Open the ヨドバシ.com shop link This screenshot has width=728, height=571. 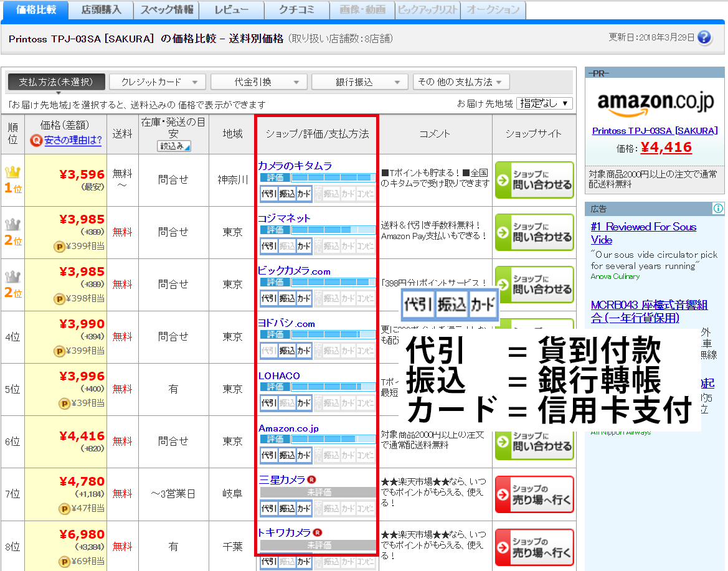point(286,323)
